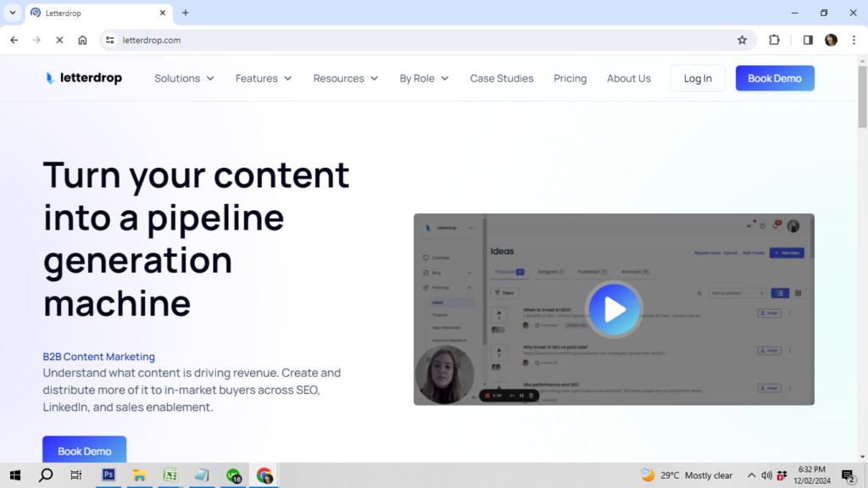Open a new browser tab

click(x=186, y=13)
